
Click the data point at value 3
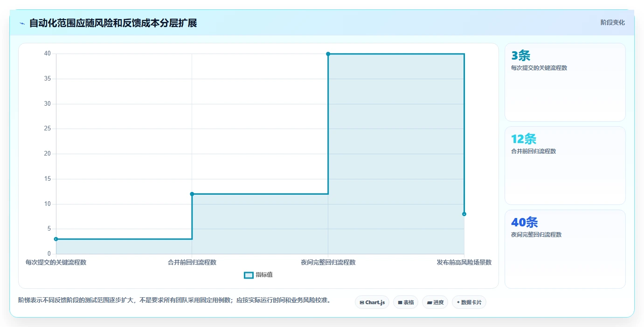click(x=56, y=239)
